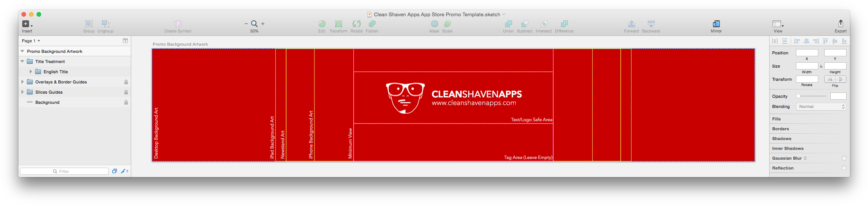Click the Mask toolbar icon

[434, 24]
